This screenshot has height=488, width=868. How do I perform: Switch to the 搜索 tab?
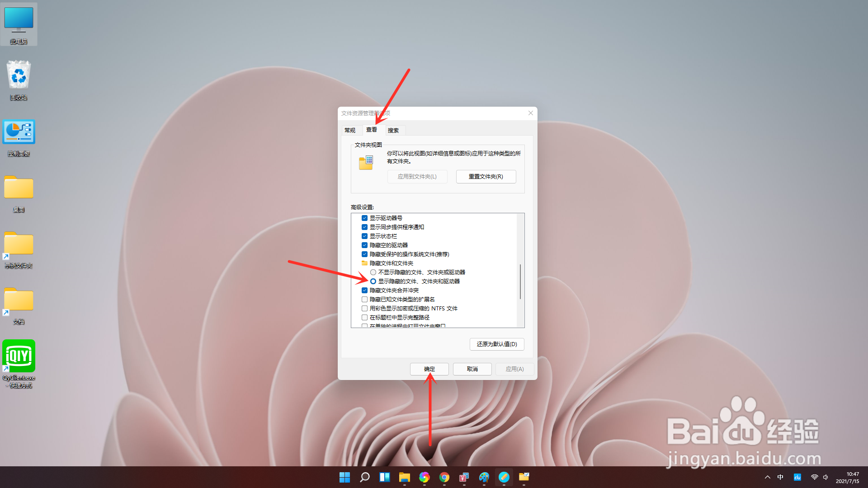tap(394, 130)
